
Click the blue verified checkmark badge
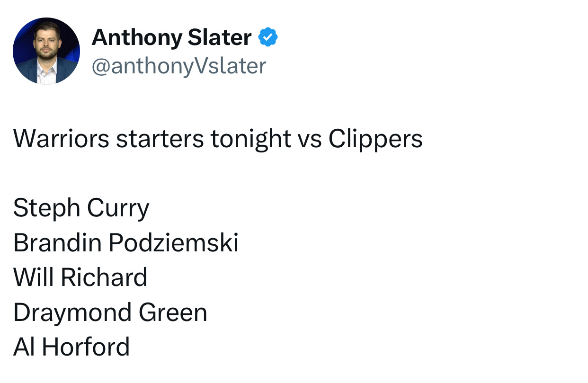tap(268, 37)
